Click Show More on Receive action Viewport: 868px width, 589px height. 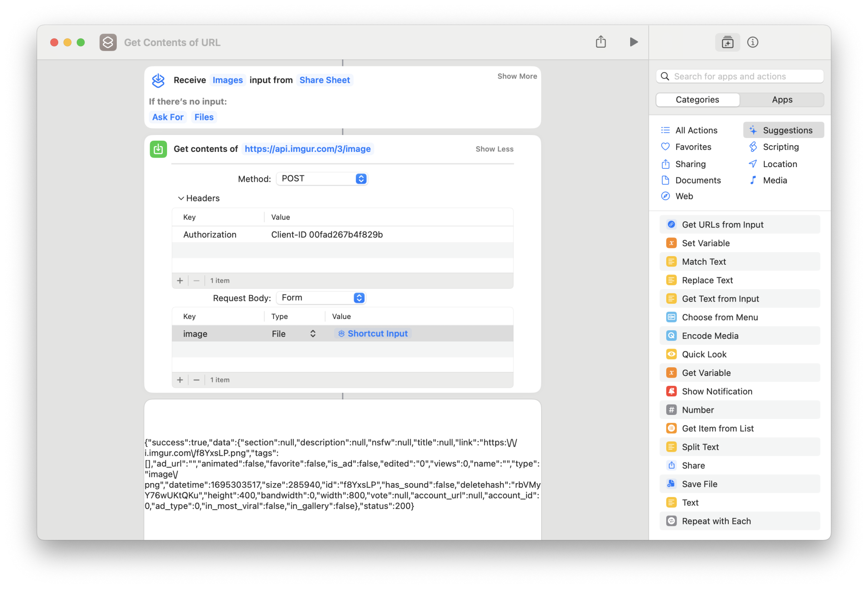click(x=516, y=76)
